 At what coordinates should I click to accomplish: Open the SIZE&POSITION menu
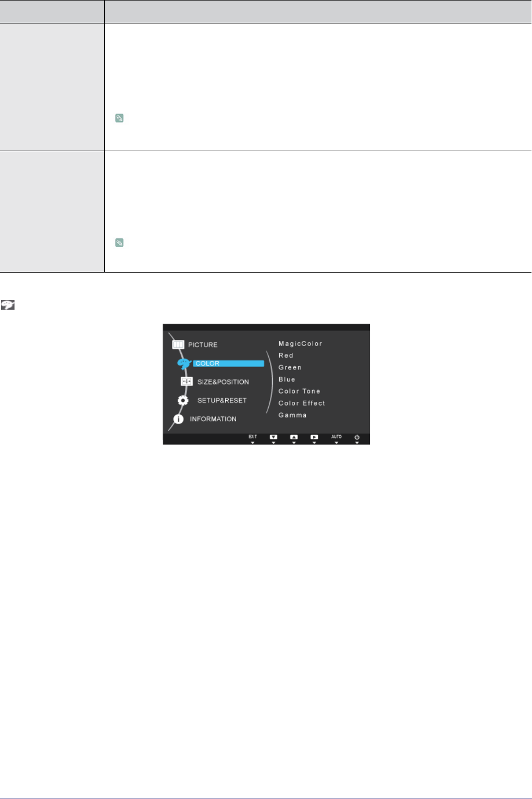pyautogui.click(x=223, y=382)
